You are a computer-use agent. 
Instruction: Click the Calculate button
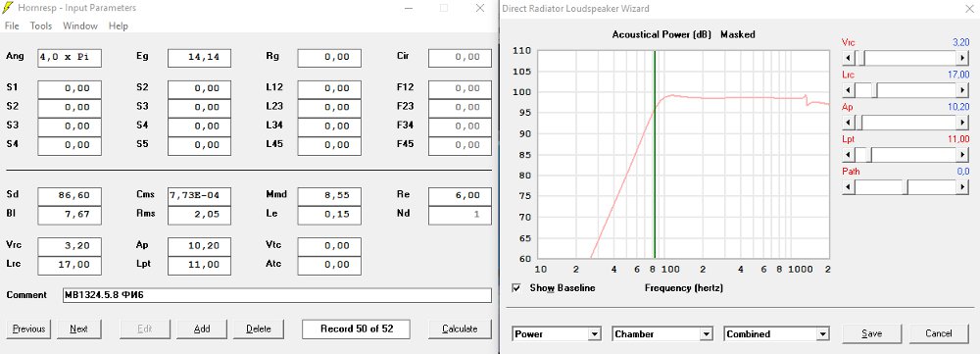[x=460, y=329]
